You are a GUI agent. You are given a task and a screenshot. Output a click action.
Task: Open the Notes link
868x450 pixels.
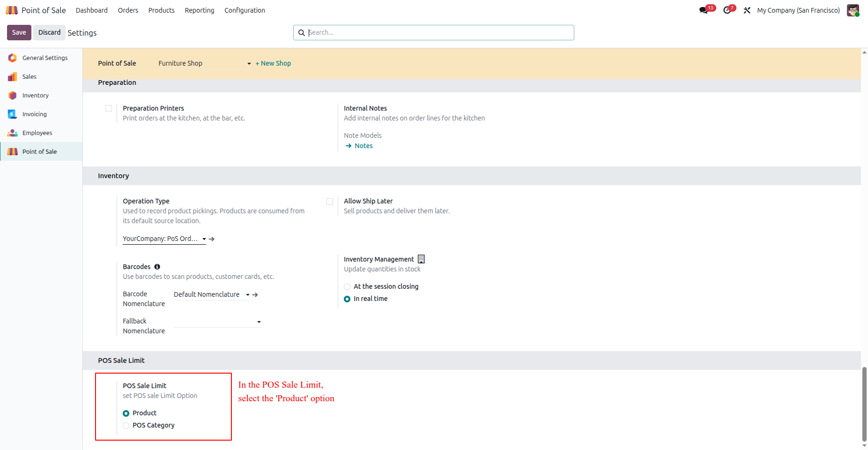point(364,146)
